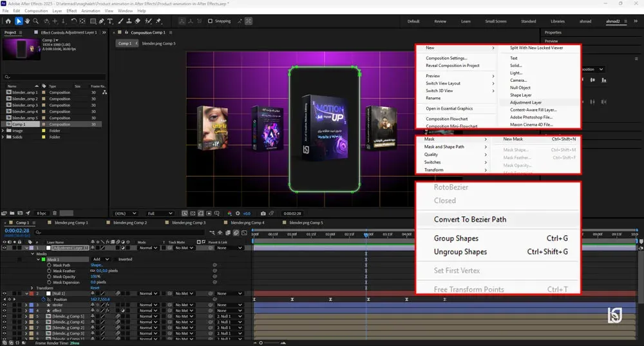This screenshot has width=644, height=346.
Task: Open the Graph Editor icon in timeline
Action: pyautogui.click(x=244, y=233)
